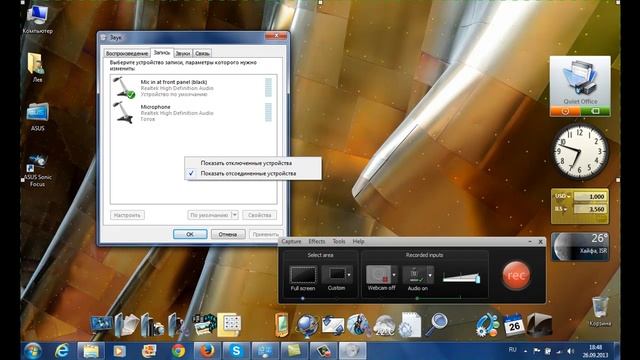640x360 pixels.
Task: Switch to the Связь tab
Action: (x=202, y=53)
